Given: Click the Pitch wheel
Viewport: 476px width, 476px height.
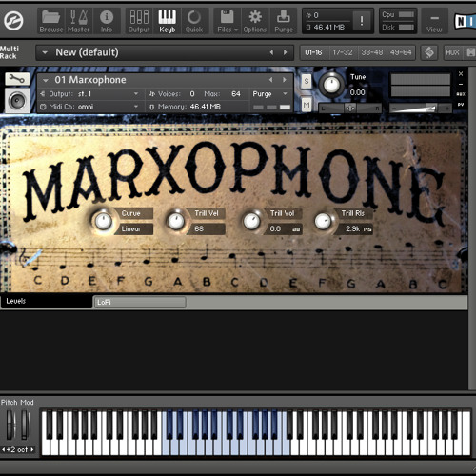Looking at the screenshot, I should click(10, 425).
